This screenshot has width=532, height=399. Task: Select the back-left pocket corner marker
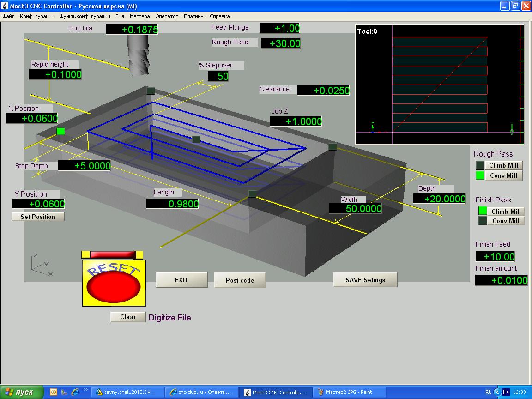151,91
